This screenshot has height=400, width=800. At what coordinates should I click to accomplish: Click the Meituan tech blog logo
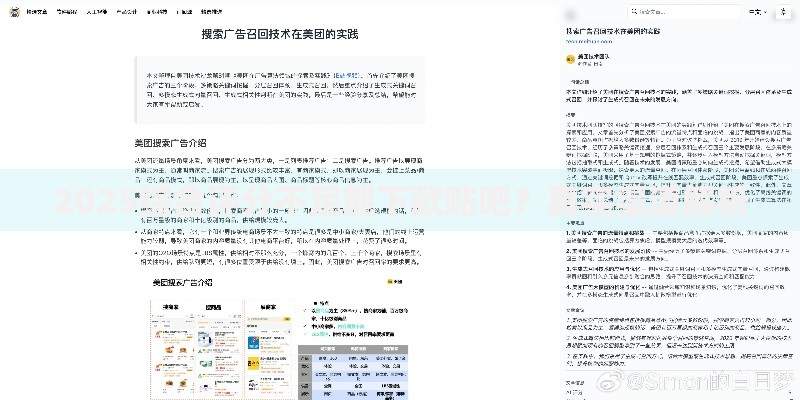(15, 12)
